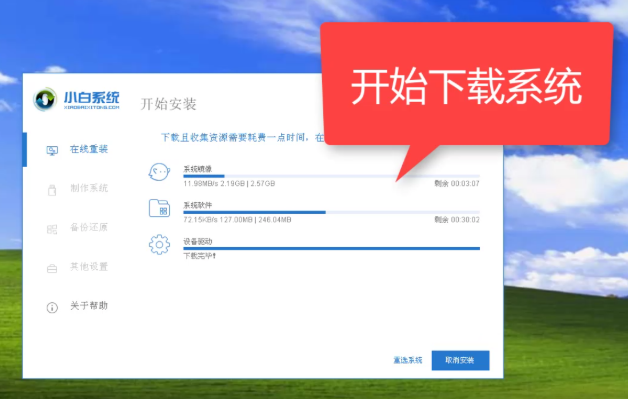Click the 关于帮助 info circle icon
This screenshot has height=399, width=628.
pyautogui.click(x=52, y=307)
